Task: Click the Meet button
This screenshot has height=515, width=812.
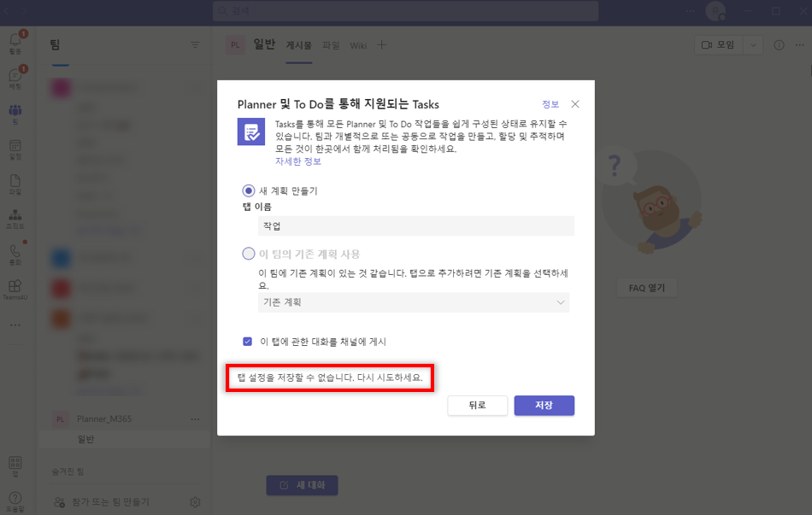Action: (x=718, y=45)
